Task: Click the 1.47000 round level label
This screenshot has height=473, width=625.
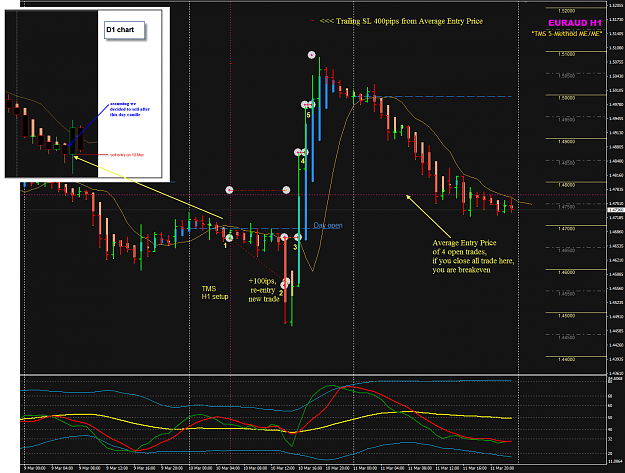Action: [567, 229]
